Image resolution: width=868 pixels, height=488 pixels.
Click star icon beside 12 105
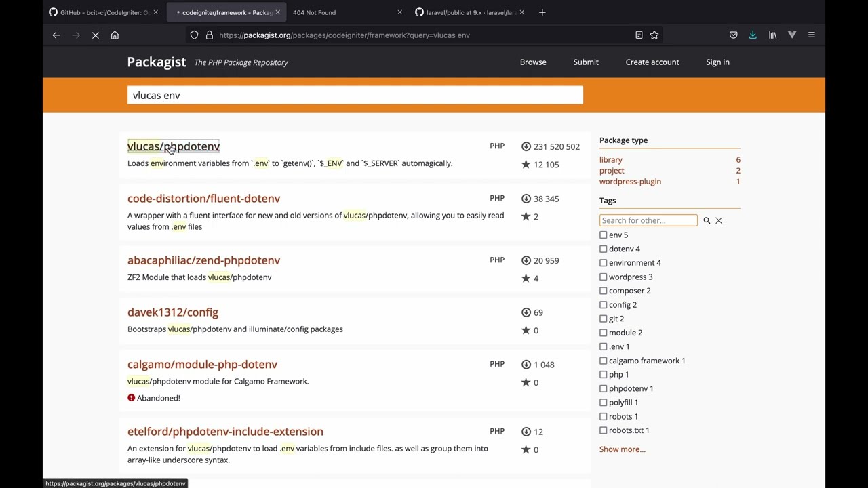click(x=526, y=165)
